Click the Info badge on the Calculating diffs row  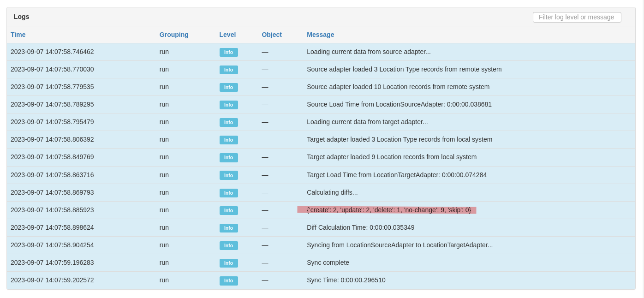(x=228, y=193)
